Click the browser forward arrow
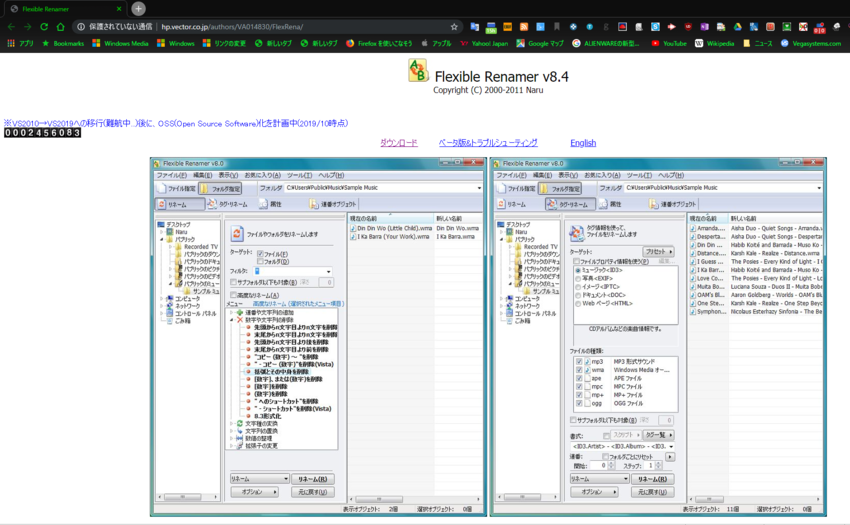 click(x=28, y=27)
